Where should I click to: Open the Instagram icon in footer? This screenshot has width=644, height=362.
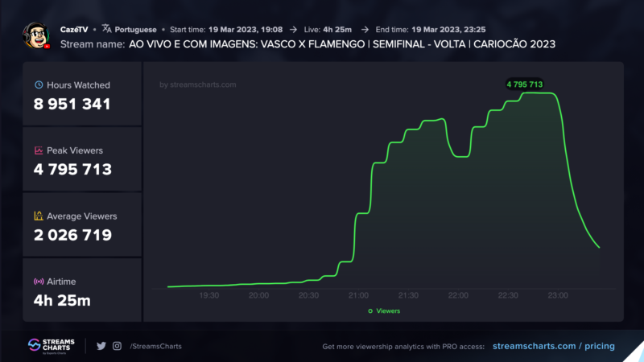tap(117, 346)
